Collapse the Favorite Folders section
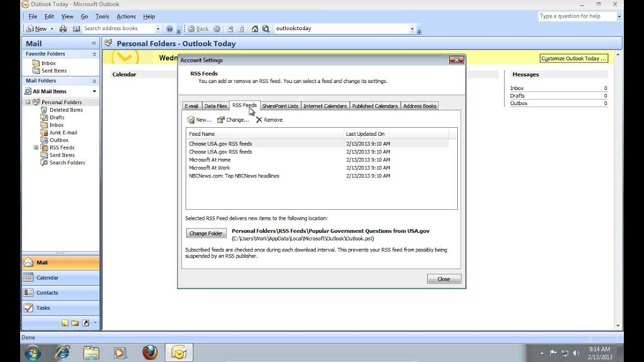Image resolution: width=644 pixels, height=362 pixels. 94,54
